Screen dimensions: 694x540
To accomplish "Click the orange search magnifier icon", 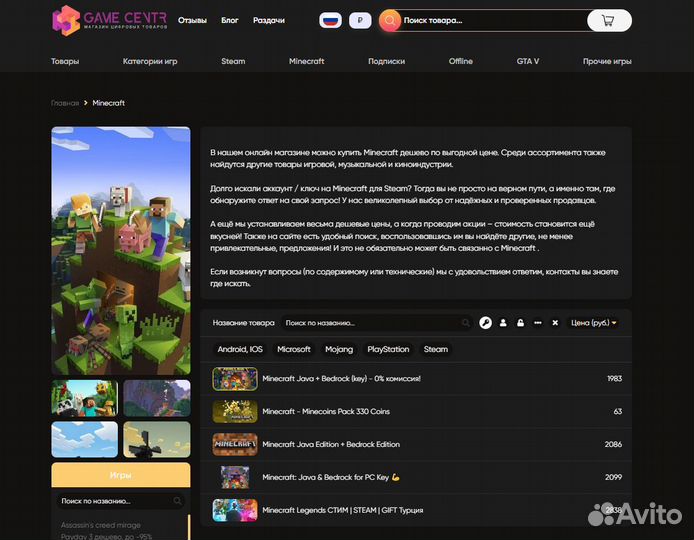I will (x=389, y=20).
